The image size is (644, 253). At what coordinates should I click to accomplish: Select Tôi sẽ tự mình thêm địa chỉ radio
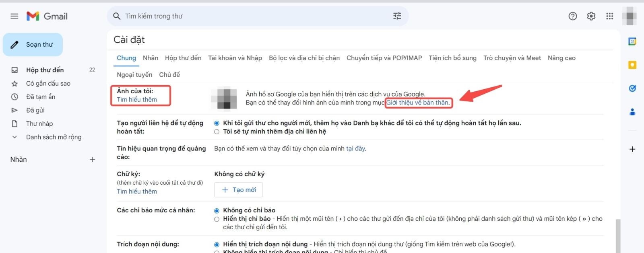[x=217, y=132]
